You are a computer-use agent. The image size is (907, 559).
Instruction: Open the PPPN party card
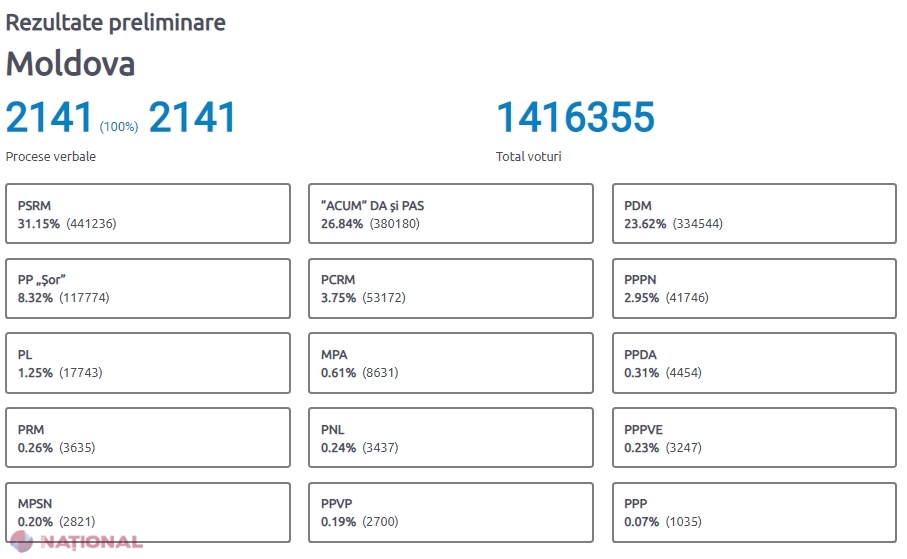[x=754, y=289]
